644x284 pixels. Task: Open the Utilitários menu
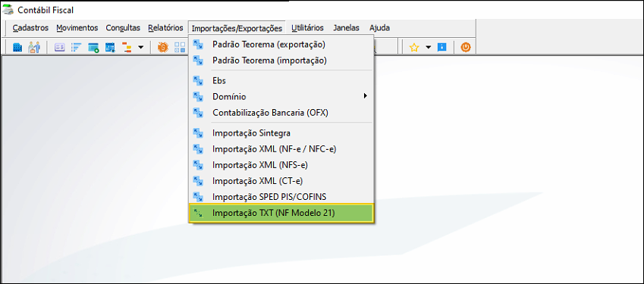pyautogui.click(x=308, y=28)
